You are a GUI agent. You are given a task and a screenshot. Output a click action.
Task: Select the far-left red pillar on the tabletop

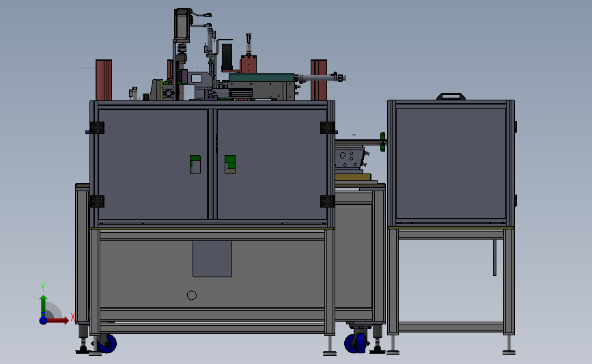pos(104,80)
